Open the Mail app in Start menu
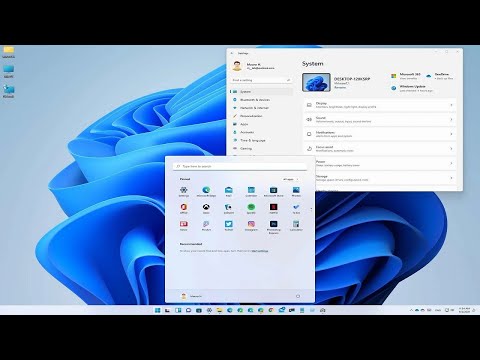The height and width of the screenshot is (360, 480). click(x=229, y=191)
